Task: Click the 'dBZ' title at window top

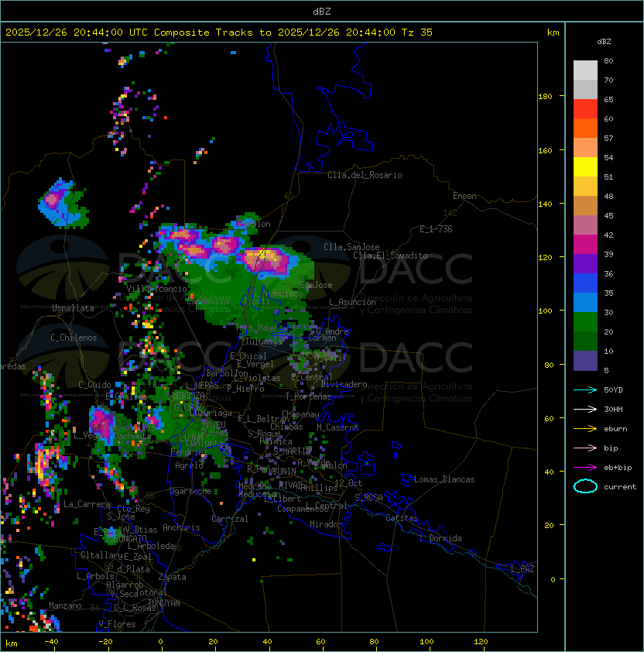Action: 322,11
